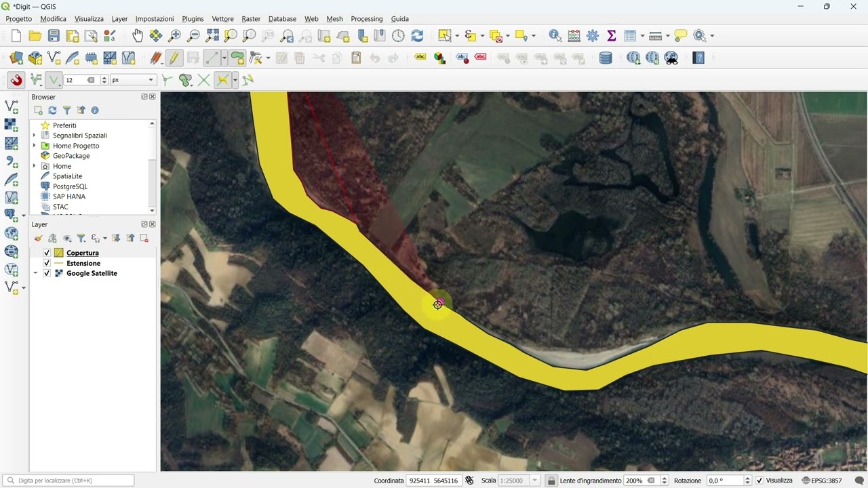Viewport: 868px width, 488px height.
Task: Save the project with the floppy disk icon
Action: (54, 36)
